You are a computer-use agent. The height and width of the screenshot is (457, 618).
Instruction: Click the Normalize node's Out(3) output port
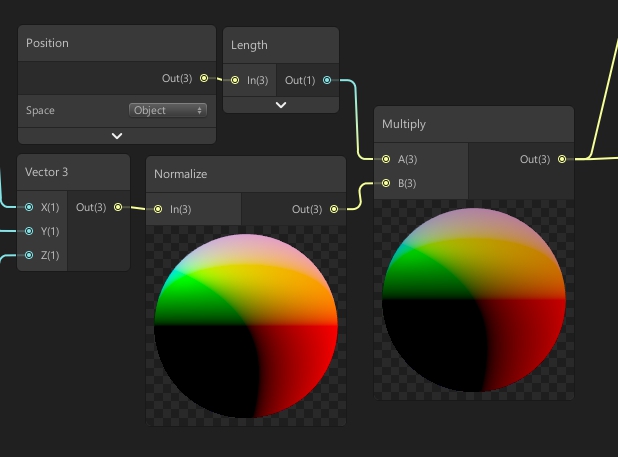click(334, 209)
